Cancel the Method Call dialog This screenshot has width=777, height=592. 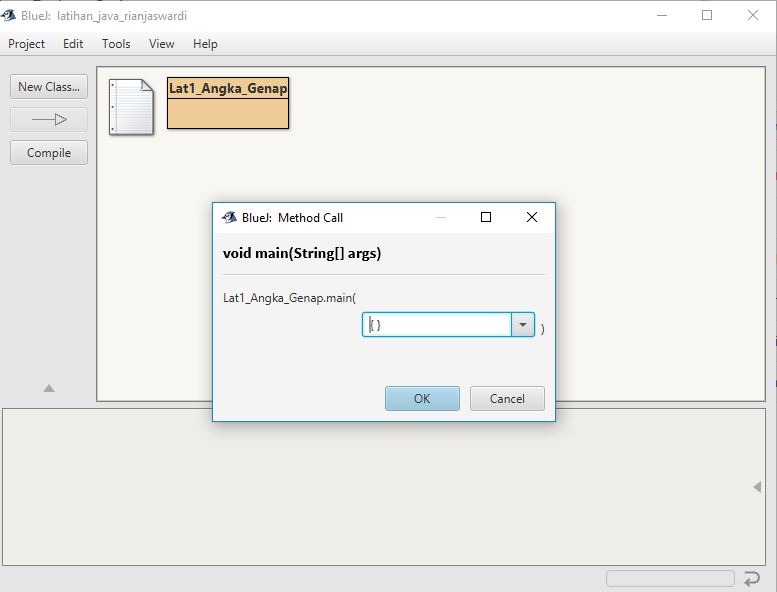coord(507,399)
